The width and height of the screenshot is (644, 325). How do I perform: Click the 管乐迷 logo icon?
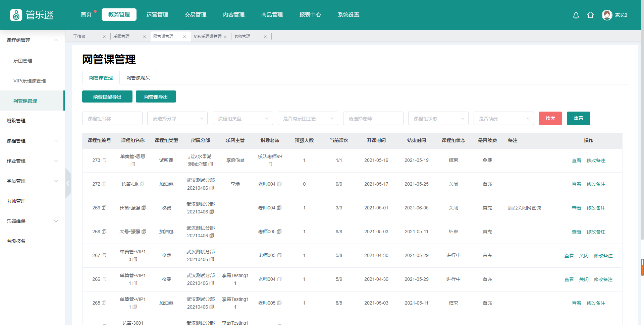[x=16, y=15]
